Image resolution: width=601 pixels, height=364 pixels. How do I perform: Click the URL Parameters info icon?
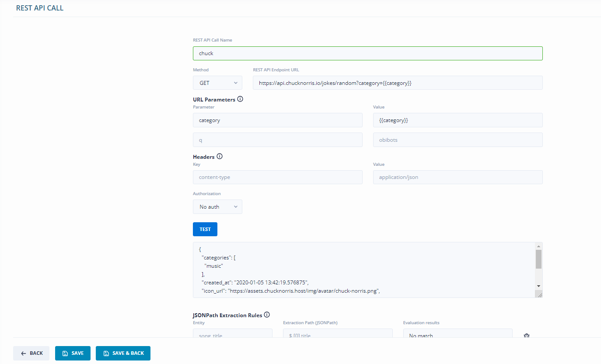point(240,99)
